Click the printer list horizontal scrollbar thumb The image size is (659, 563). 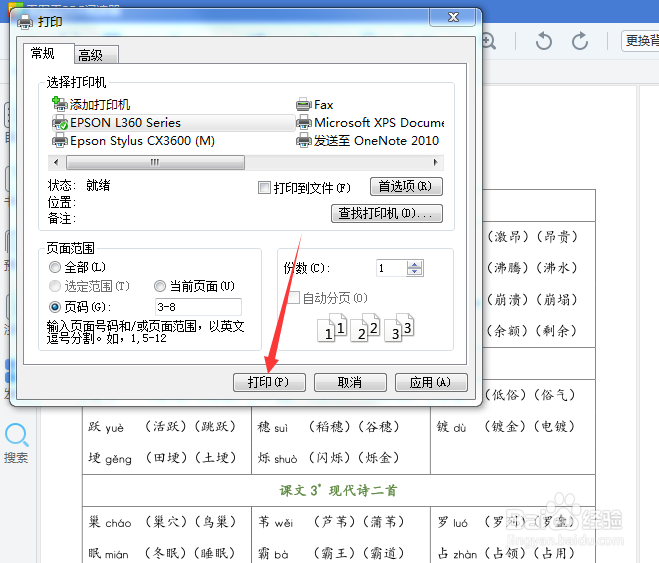click(x=155, y=162)
